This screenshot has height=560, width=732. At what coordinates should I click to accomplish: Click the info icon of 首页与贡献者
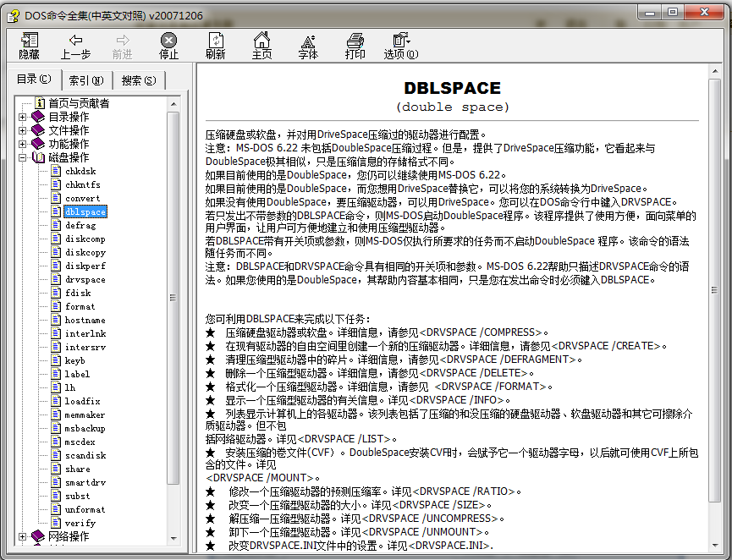point(40,103)
